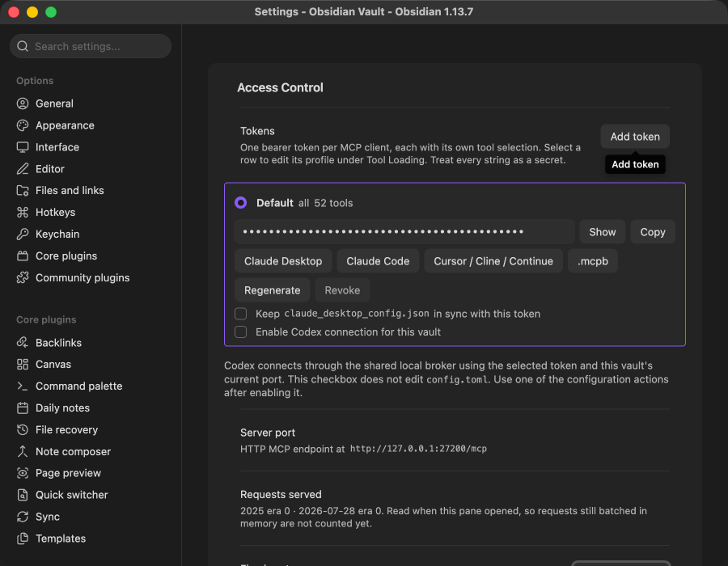Click the Appearance palette icon
Viewport: 728px width, 566px height.
point(23,125)
